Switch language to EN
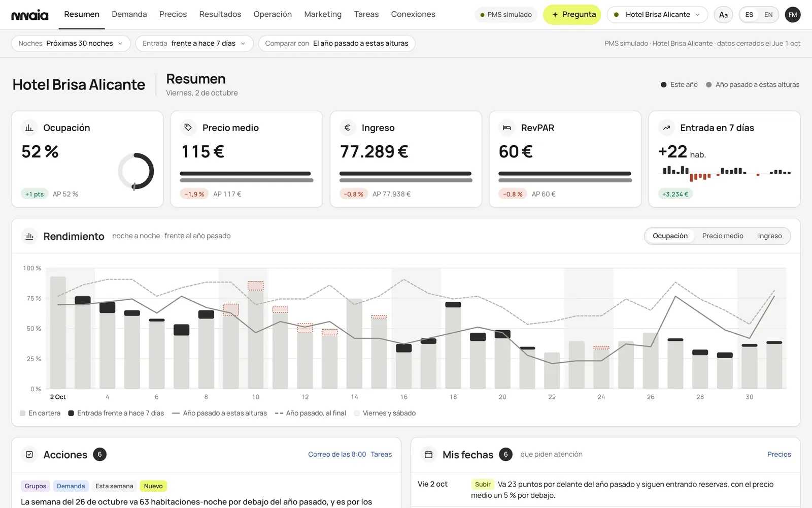The height and width of the screenshot is (508, 812). click(x=768, y=15)
